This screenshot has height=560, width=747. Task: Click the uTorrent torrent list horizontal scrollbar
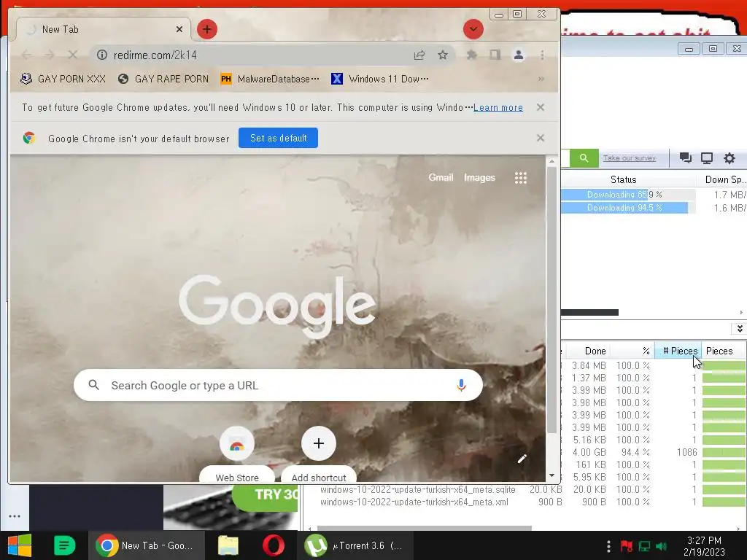pyautogui.click(x=589, y=312)
